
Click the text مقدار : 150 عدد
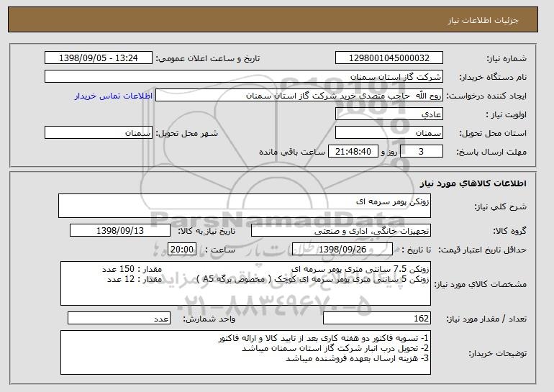132,269
